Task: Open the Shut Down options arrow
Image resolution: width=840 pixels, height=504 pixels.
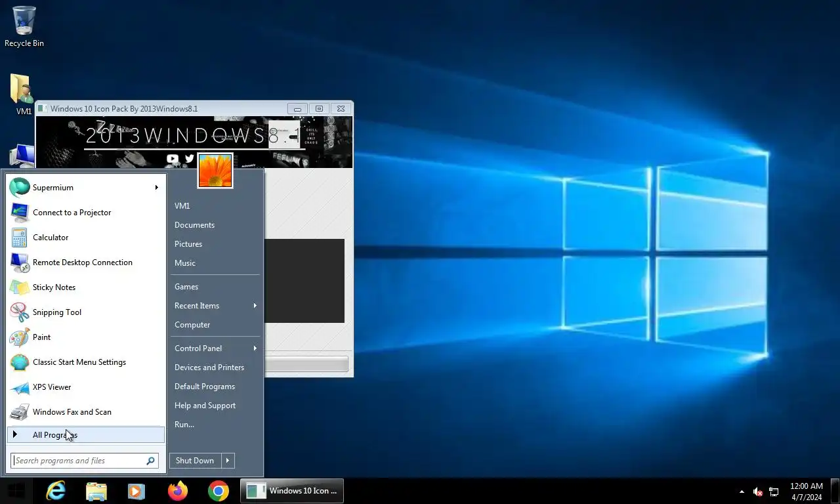Action: coord(228,461)
